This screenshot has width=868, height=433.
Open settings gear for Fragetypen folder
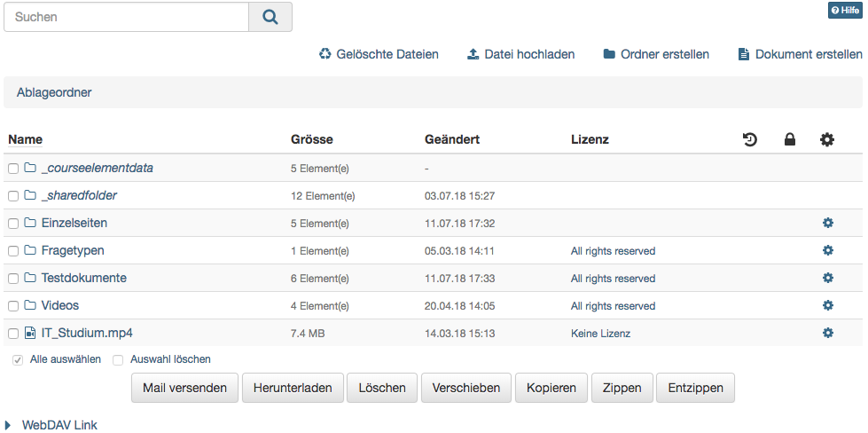pyautogui.click(x=827, y=250)
